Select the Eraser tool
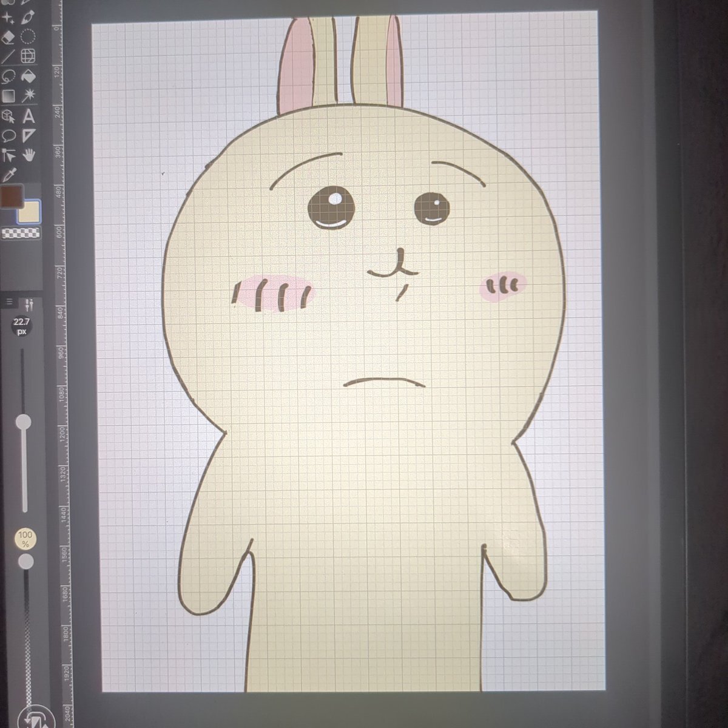Screen dimensions: 728x728 point(8,37)
